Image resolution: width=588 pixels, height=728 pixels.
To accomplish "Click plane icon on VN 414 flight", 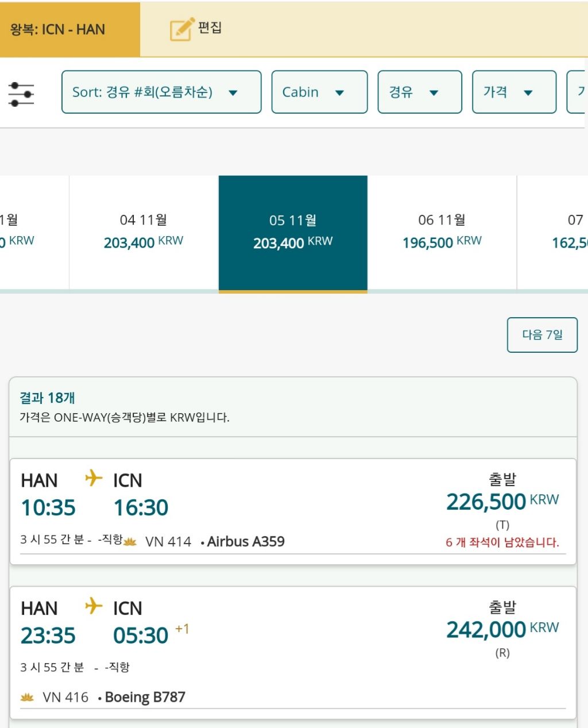I will pos(94,477).
